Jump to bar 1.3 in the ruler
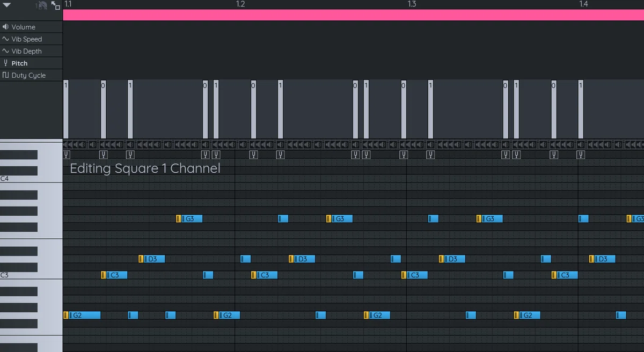This screenshot has width=644, height=352. (x=412, y=4)
